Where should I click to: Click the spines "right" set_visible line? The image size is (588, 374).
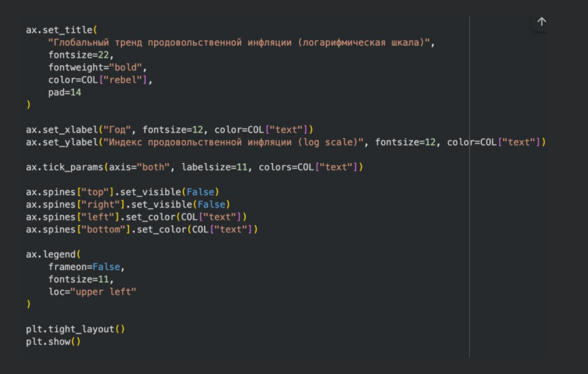127,204
